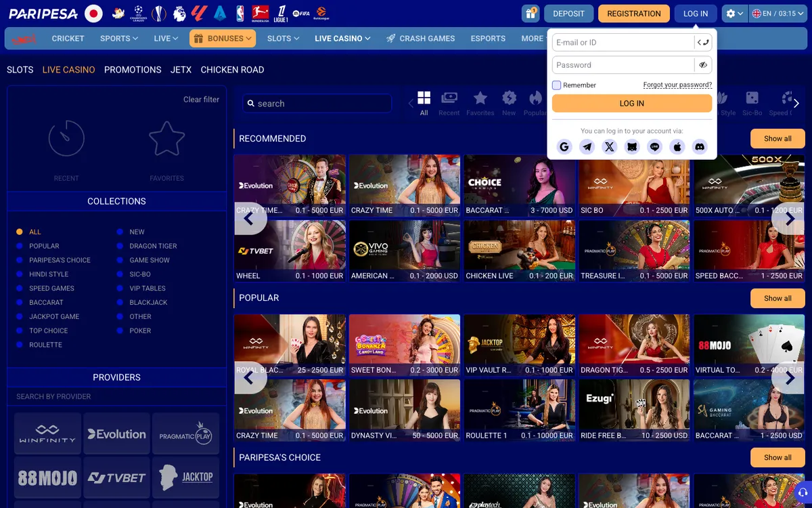Image resolution: width=812 pixels, height=508 pixels.
Task: Open ESPORTS in the navigation bar
Action: tap(488, 39)
